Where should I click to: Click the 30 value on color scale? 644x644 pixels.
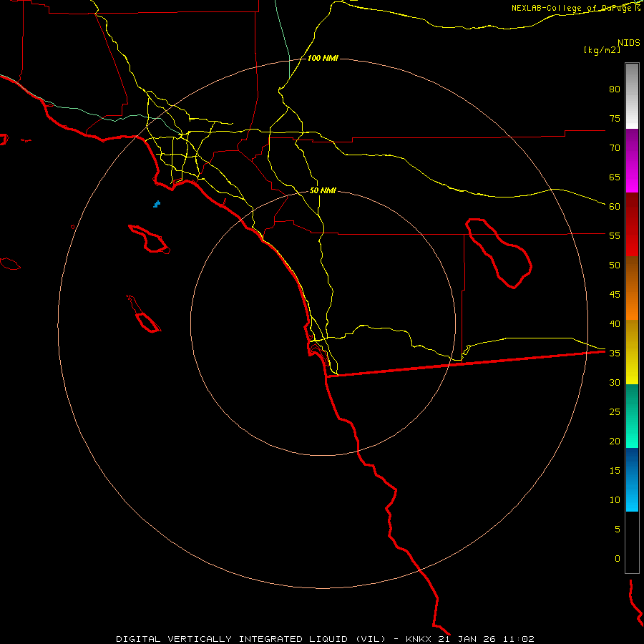click(x=615, y=383)
